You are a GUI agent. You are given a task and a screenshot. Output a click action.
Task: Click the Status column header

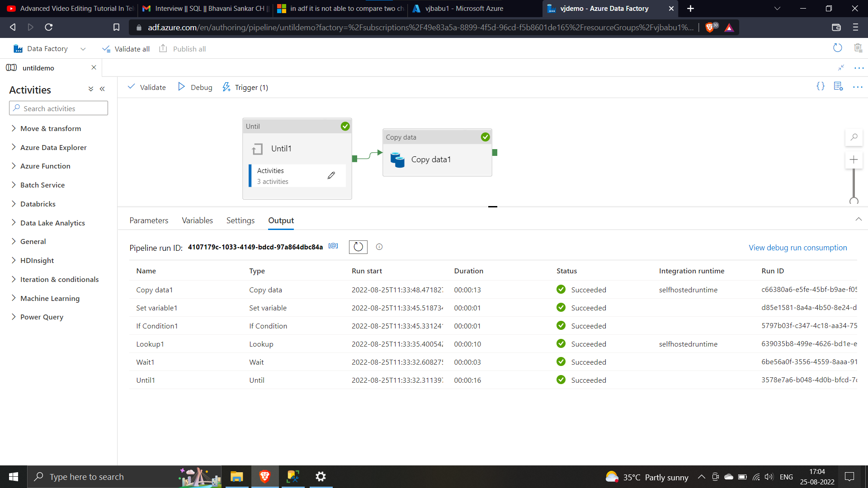[x=566, y=271]
